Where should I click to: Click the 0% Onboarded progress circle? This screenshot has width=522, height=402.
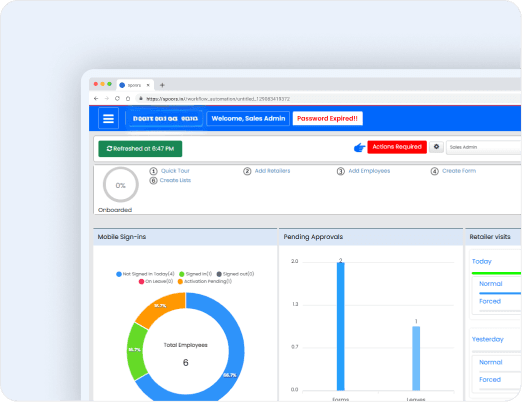pos(121,185)
